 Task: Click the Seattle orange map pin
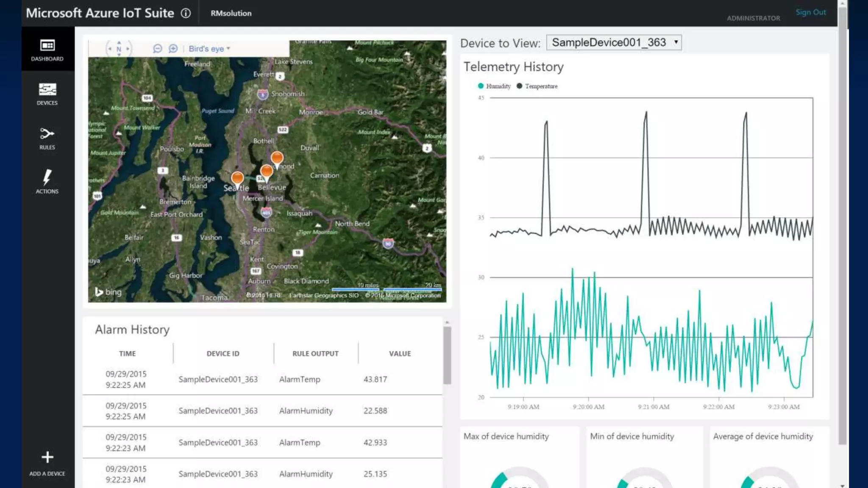(237, 177)
